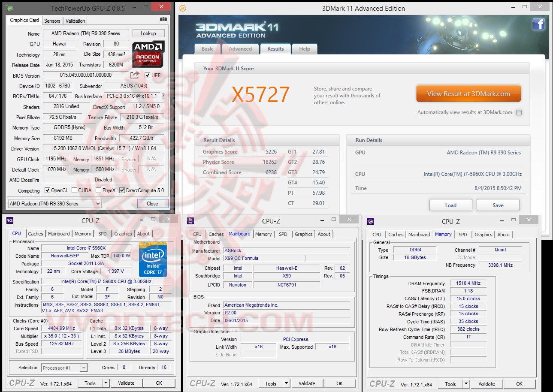Click OK in the Mainboard CPU-Z window
Screen dimensions: 553x392
tap(339, 383)
